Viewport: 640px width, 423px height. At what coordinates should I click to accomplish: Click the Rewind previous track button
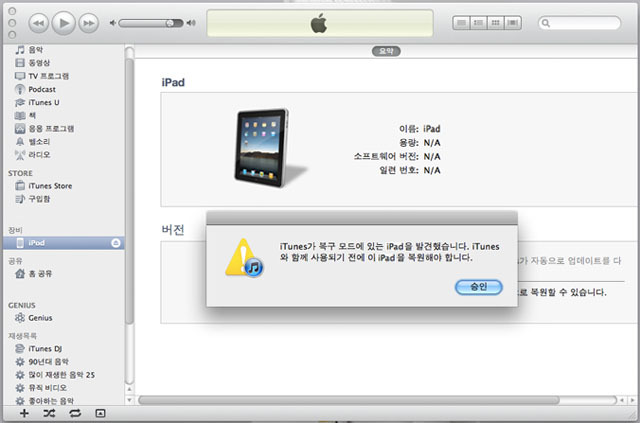point(38,23)
